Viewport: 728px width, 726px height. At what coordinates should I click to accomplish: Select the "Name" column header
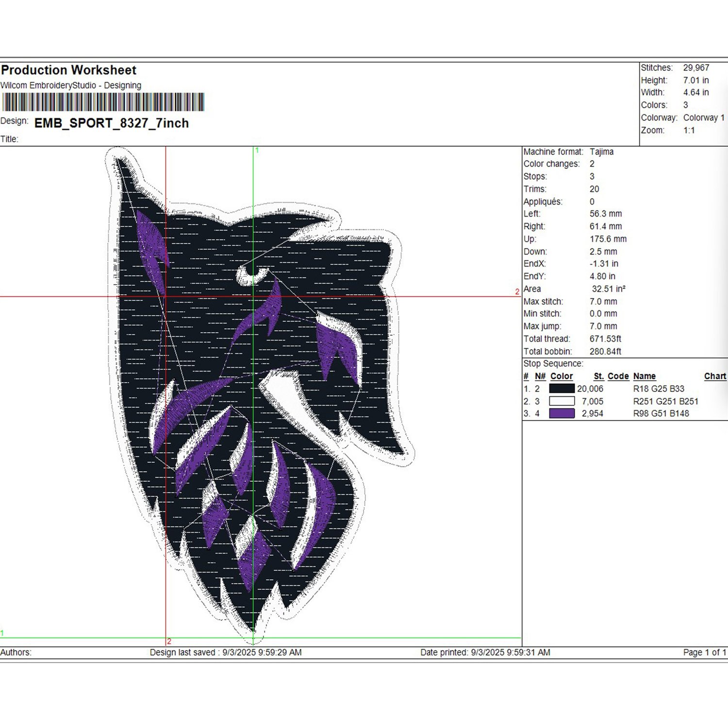point(645,376)
